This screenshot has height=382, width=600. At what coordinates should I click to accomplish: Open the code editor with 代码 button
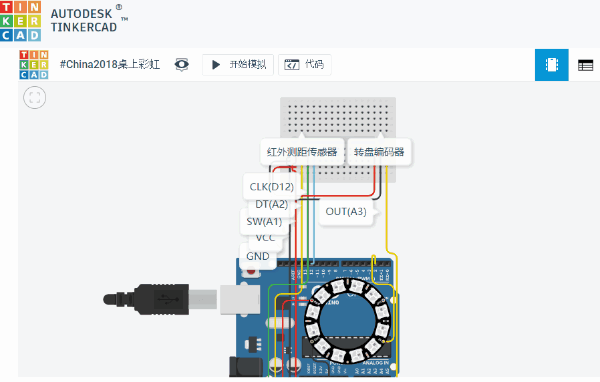[x=305, y=65]
